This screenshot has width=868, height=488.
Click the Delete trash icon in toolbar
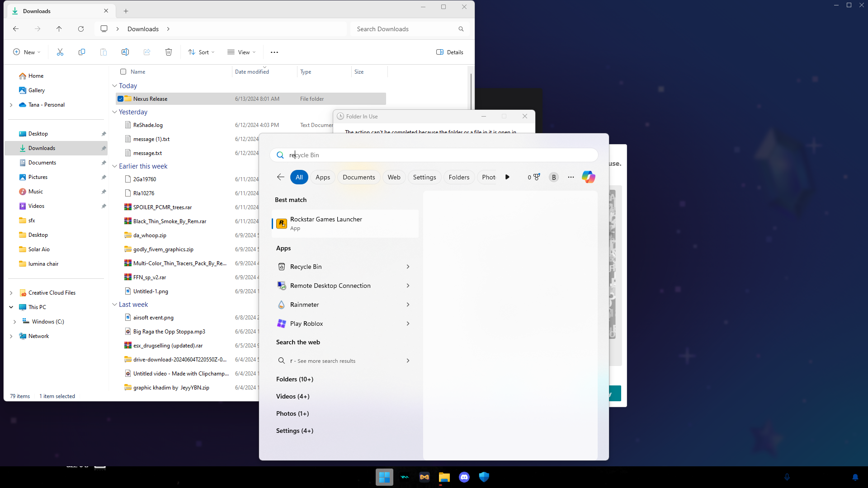point(169,52)
